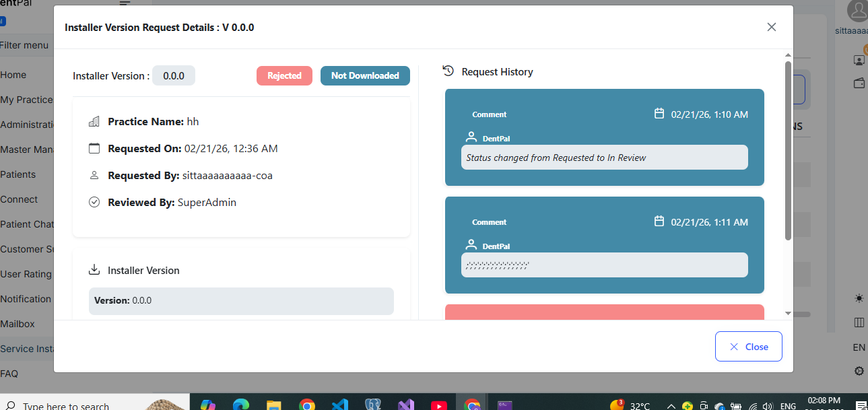The image size is (868, 410).
Task: Select Home in the sidebar menu
Action: pos(13,75)
